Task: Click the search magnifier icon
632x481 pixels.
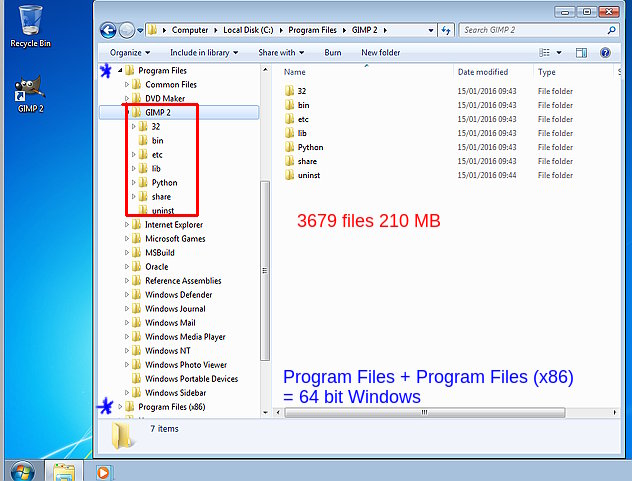Action: point(611,30)
